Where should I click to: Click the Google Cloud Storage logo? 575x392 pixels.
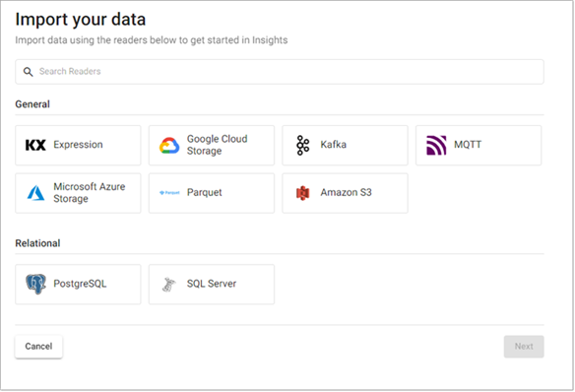(x=169, y=145)
